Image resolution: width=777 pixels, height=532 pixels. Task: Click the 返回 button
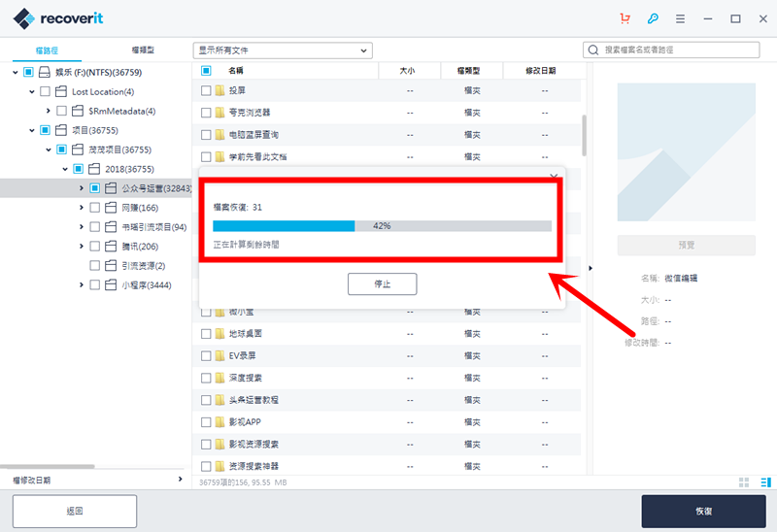point(75,512)
